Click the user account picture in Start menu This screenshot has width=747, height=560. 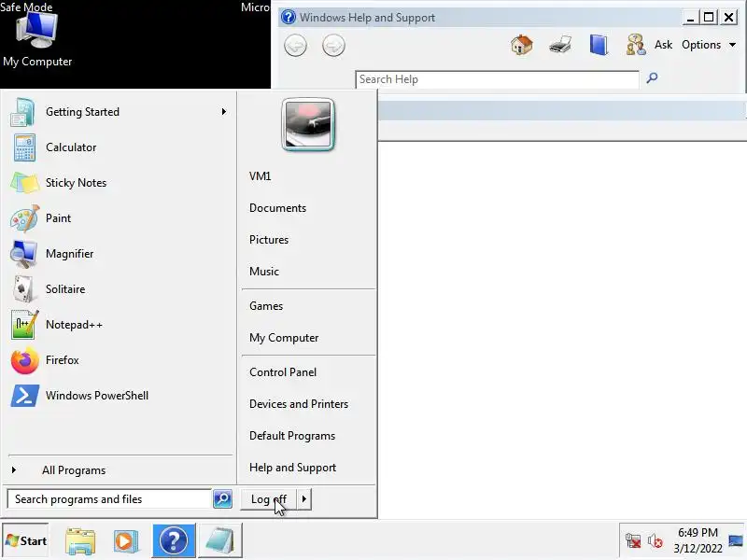tap(308, 125)
